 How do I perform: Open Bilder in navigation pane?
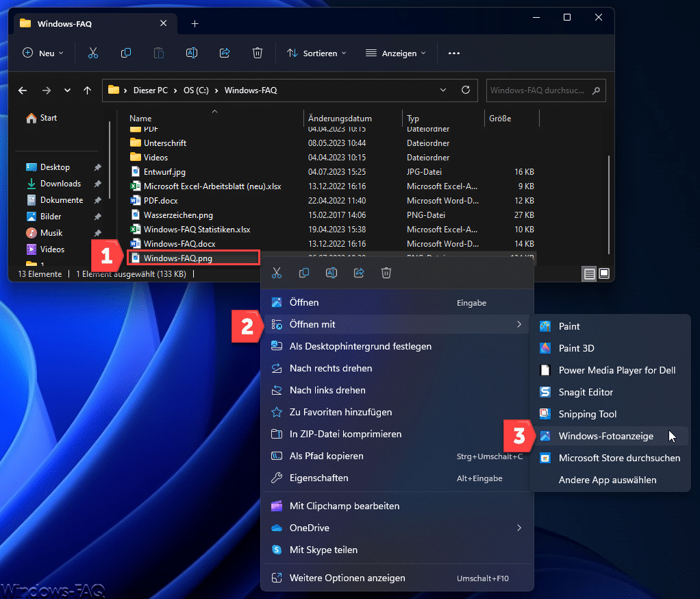pyautogui.click(x=51, y=217)
